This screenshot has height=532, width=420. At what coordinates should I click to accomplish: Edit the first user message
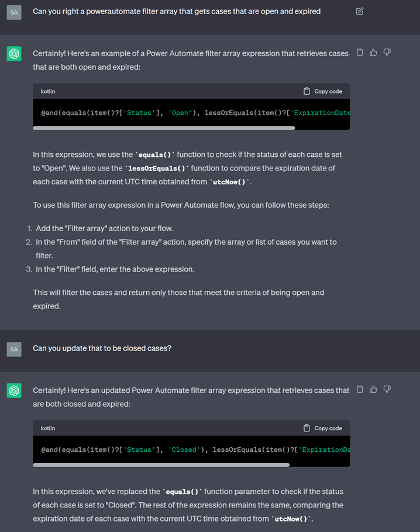pyautogui.click(x=360, y=11)
